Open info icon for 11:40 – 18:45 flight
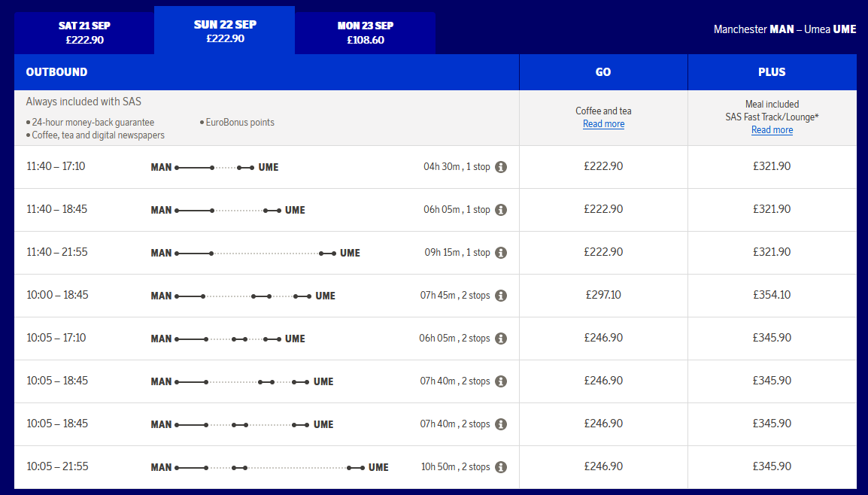The image size is (868, 495). [501, 210]
